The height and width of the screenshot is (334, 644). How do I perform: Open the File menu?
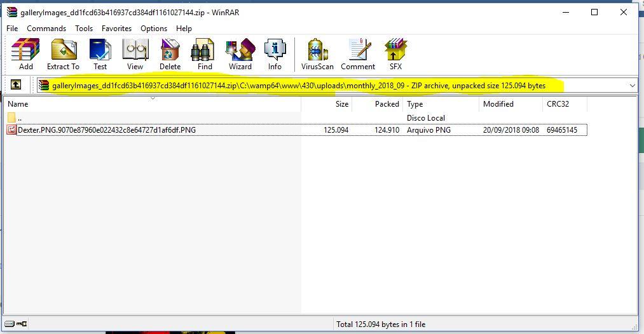(12, 29)
